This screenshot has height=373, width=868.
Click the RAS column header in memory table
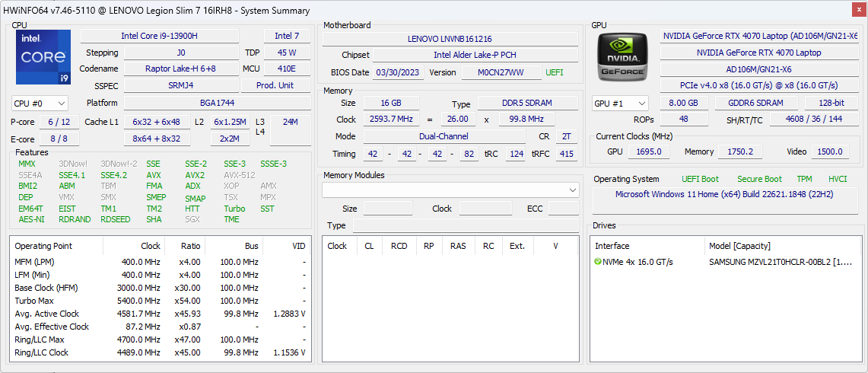(458, 246)
